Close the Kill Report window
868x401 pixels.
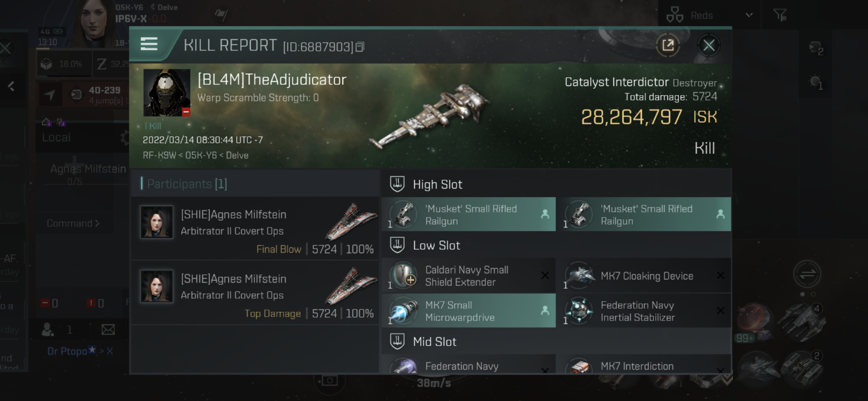pyautogui.click(x=709, y=45)
